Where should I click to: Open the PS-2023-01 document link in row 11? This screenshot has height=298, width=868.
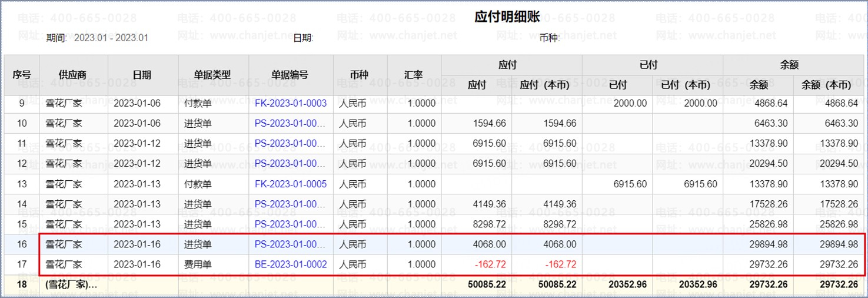coord(291,144)
